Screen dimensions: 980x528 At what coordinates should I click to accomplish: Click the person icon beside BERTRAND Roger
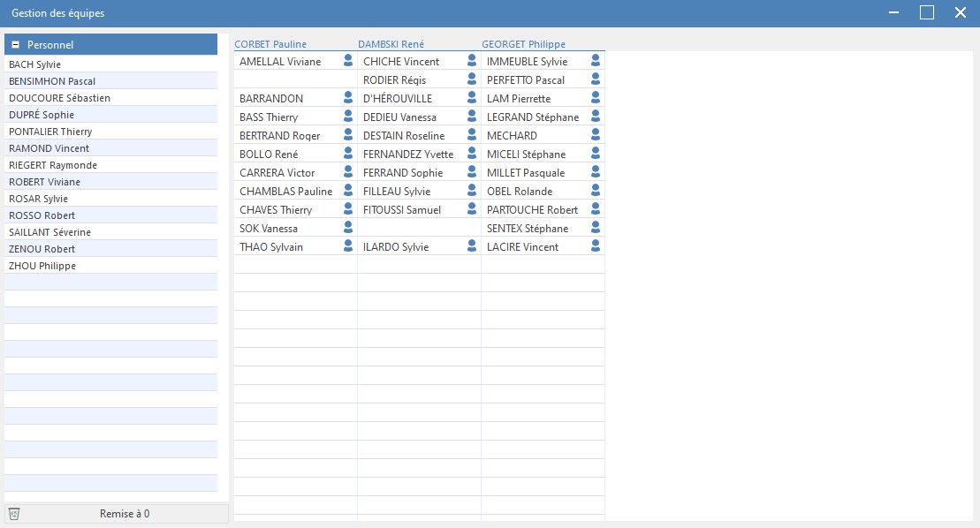pos(348,135)
